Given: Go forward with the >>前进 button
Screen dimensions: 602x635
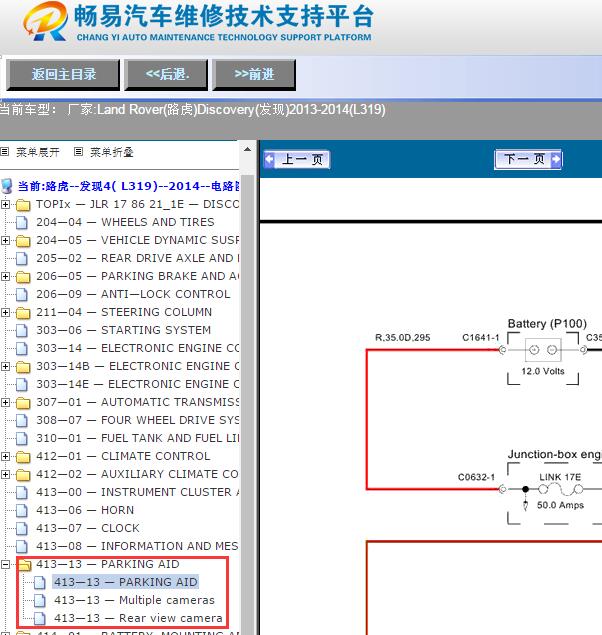Looking at the screenshot, I should tap(254, 75).
